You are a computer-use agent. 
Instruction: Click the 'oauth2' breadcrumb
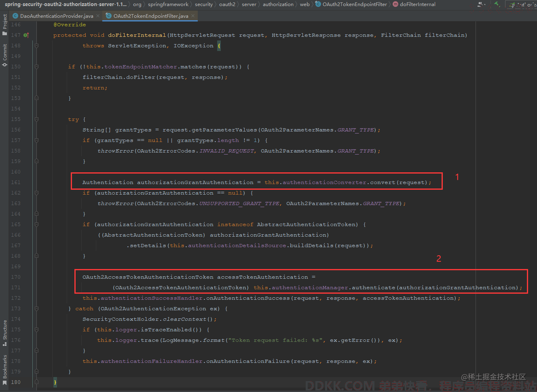(x=227, y=4)
